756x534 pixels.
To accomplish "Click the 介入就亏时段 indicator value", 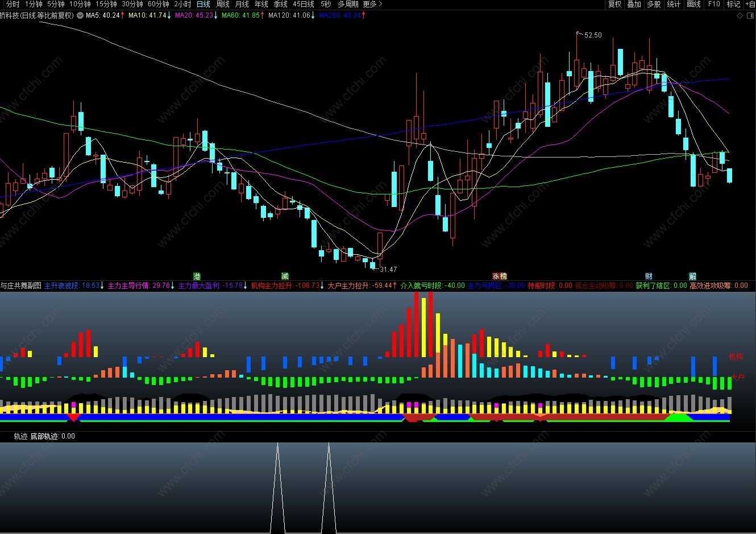I will tap(433, 285).
